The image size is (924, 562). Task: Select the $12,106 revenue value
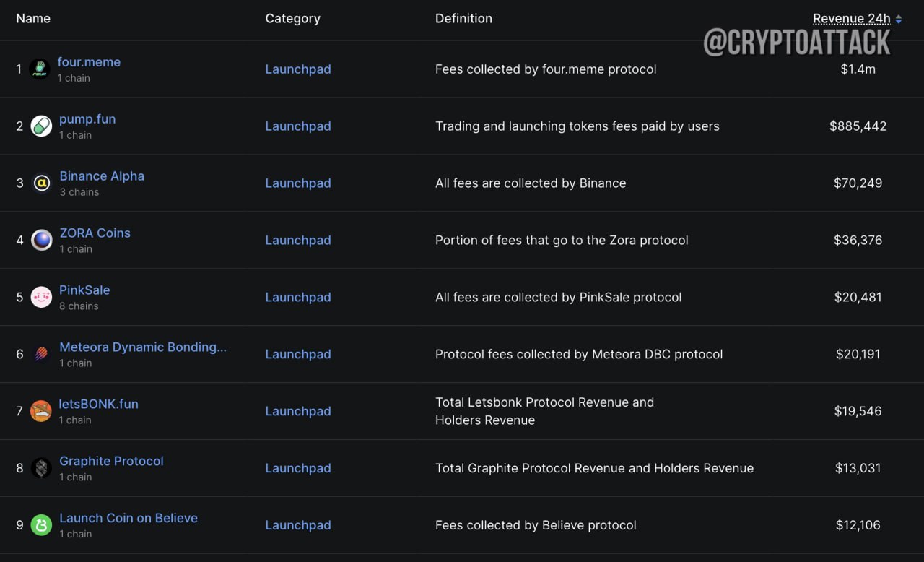click(x=858, y=526)
